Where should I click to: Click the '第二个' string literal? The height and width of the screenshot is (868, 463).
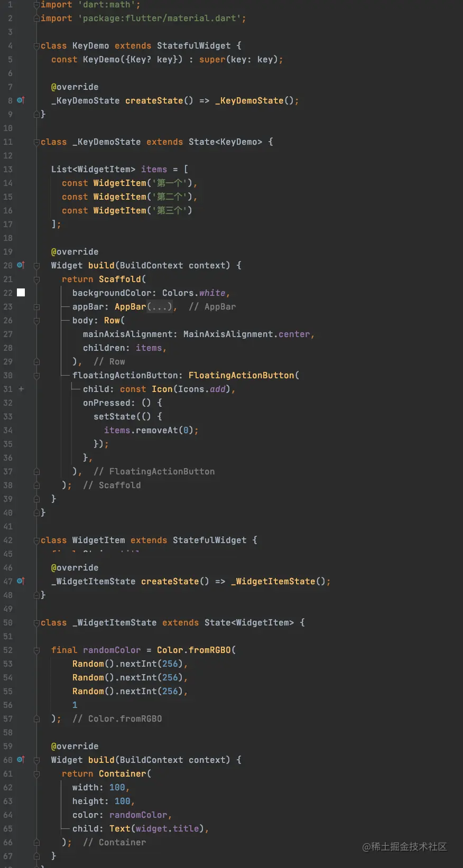[170, 197]
